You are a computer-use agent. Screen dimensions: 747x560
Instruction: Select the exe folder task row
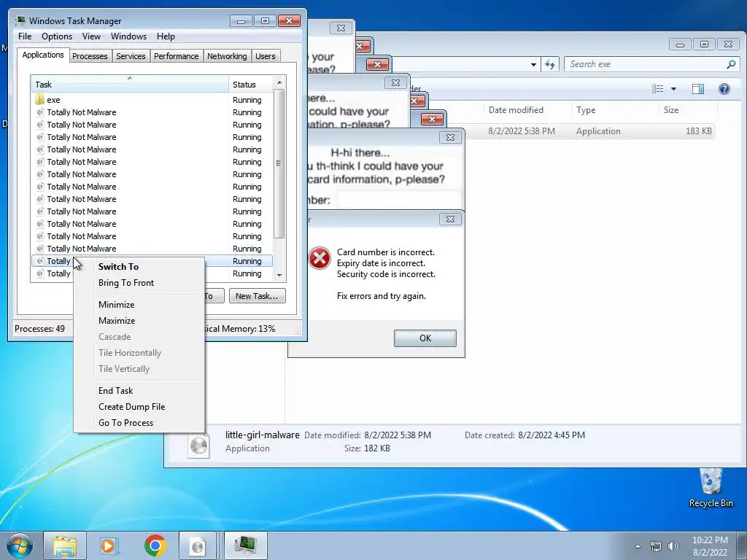coord(152,100)
